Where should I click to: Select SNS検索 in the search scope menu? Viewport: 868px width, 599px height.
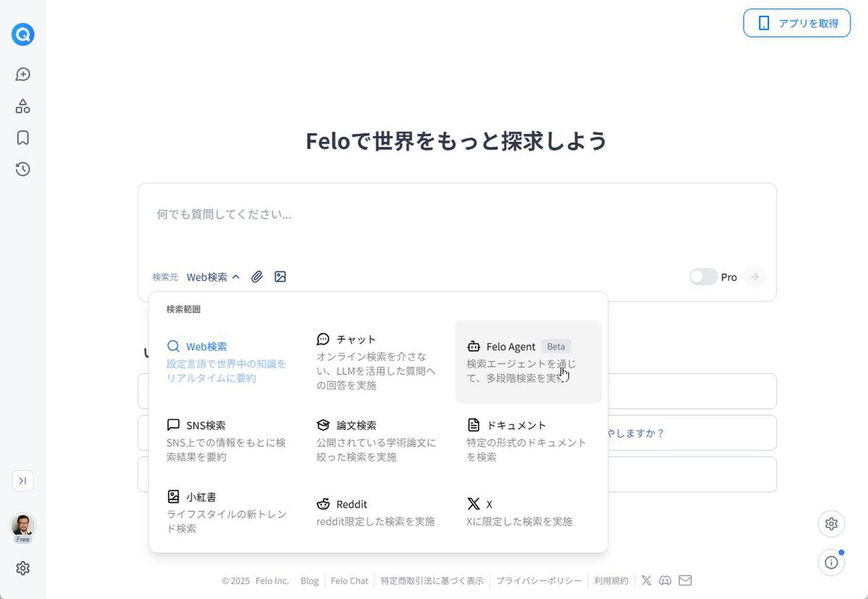click(228, 441)
